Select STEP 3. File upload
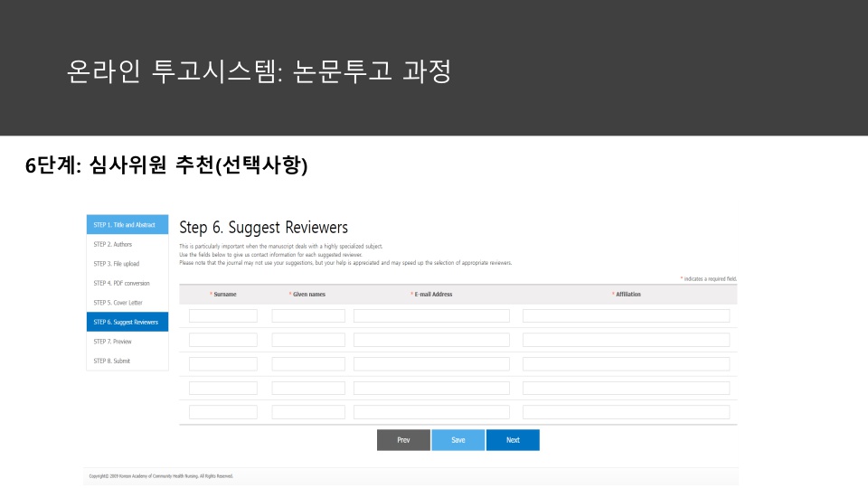Screen dimensions: 868x488 [127, 264]
